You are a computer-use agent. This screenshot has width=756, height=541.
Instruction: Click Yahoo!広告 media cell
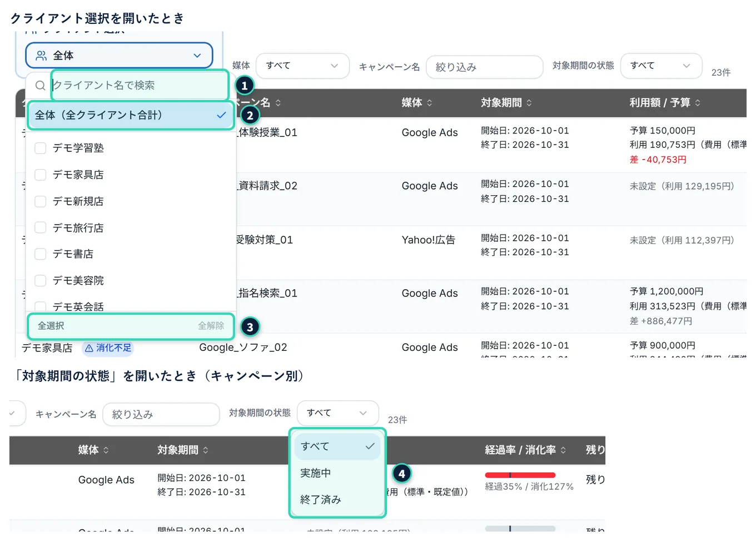[428, 240]
